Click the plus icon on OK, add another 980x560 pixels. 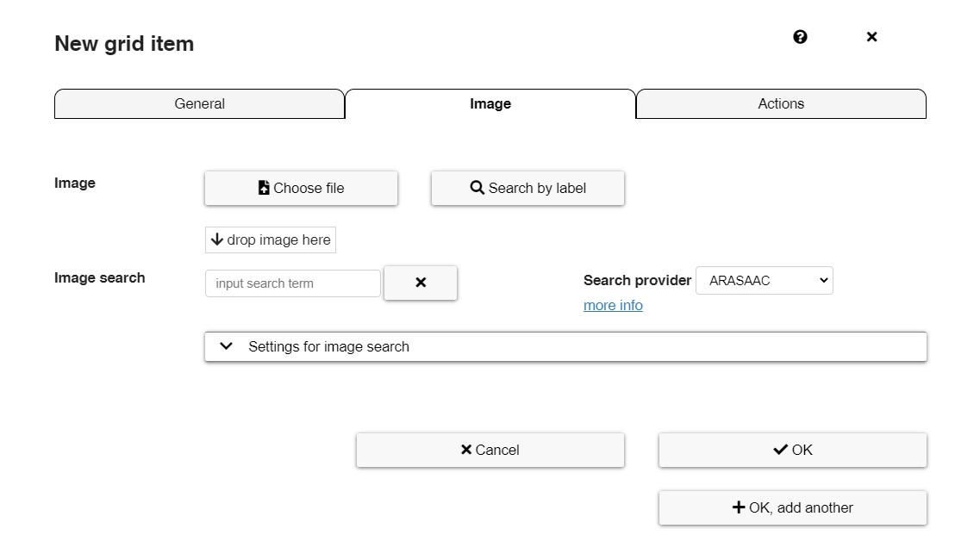(x=736, y=507)
